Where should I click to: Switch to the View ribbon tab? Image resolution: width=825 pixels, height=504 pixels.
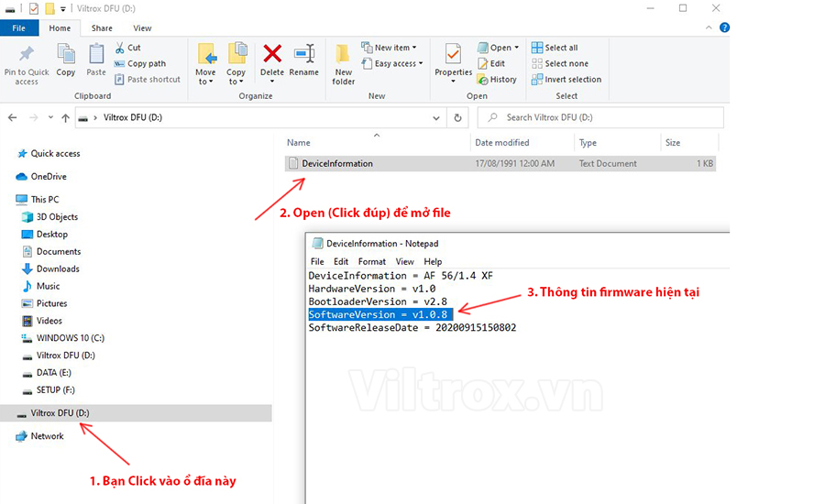(x=142, y=27)
